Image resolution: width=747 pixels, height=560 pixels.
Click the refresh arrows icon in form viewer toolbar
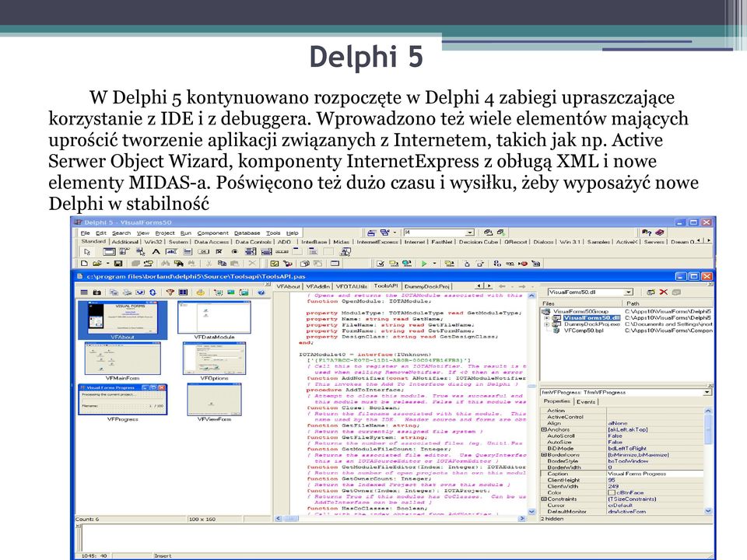(153, 292)
